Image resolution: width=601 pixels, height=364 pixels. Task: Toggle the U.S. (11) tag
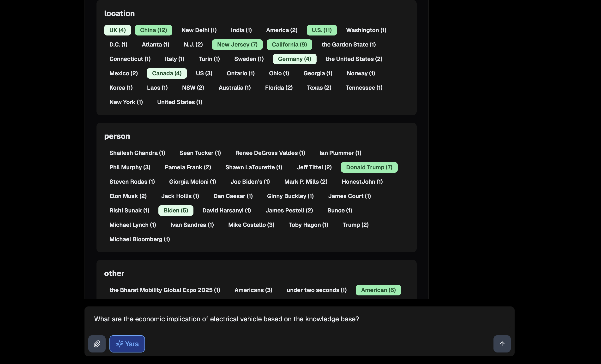(x=321, y=30)
